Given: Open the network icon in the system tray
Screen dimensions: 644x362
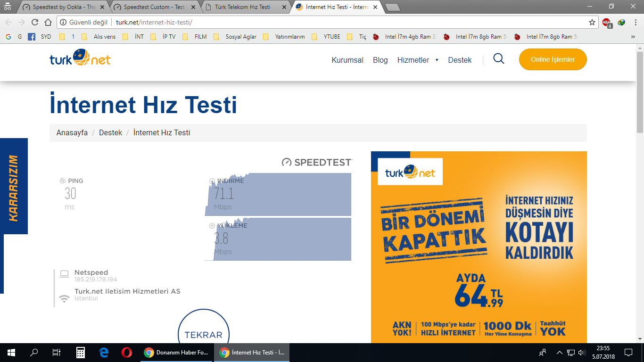Looking at the screenshot, I should click(571, 353).
